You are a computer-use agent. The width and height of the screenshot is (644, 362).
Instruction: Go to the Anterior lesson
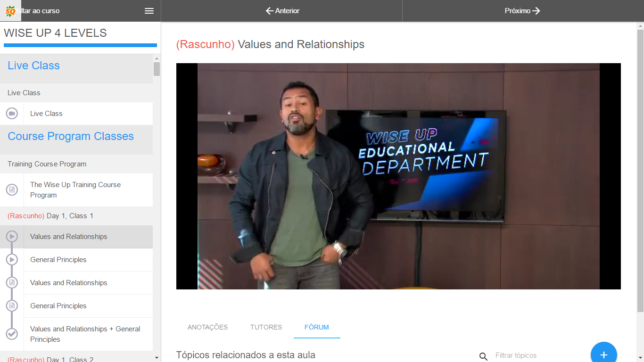pos(282,11)
